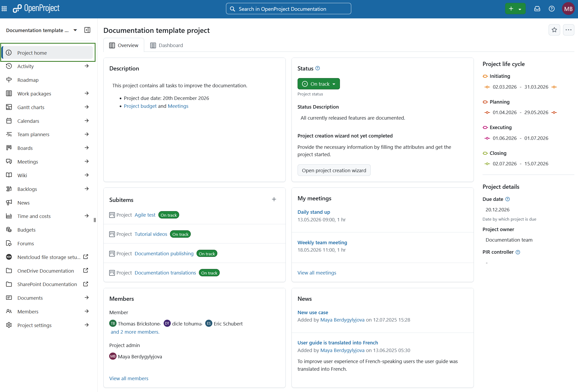Open Tutorial videos subproject link
This screenshot has height=392, width=578.
click(x=151, y=234)
